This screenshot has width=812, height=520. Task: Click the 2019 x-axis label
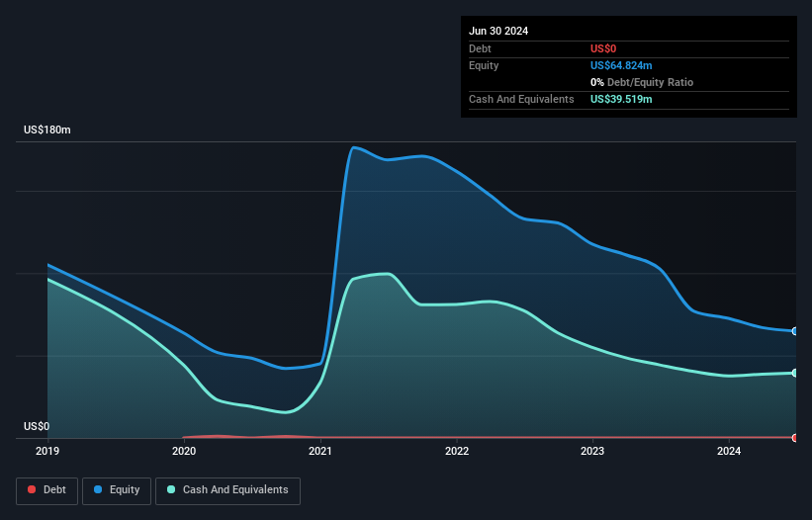[x=47, y=451]
